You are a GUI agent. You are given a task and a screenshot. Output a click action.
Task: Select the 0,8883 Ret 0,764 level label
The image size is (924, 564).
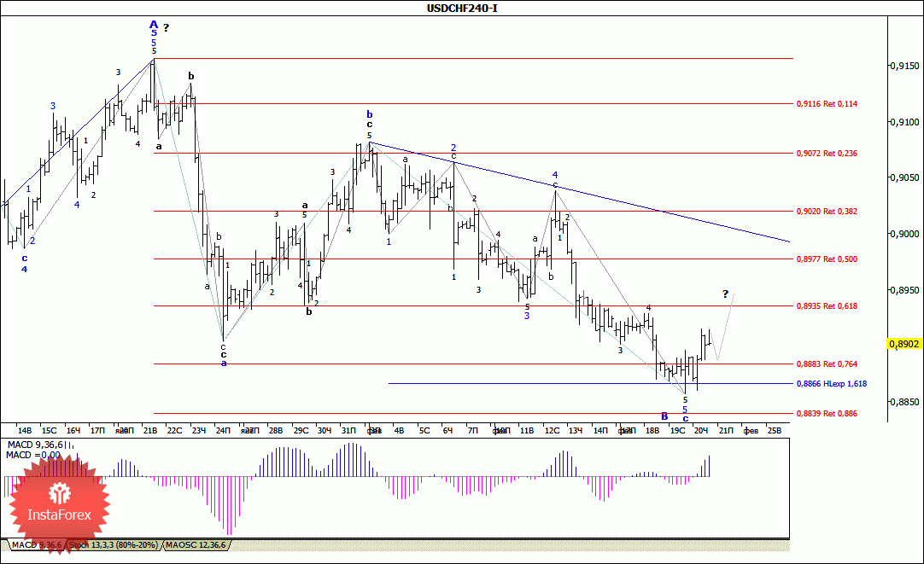[x=827, y=364]
